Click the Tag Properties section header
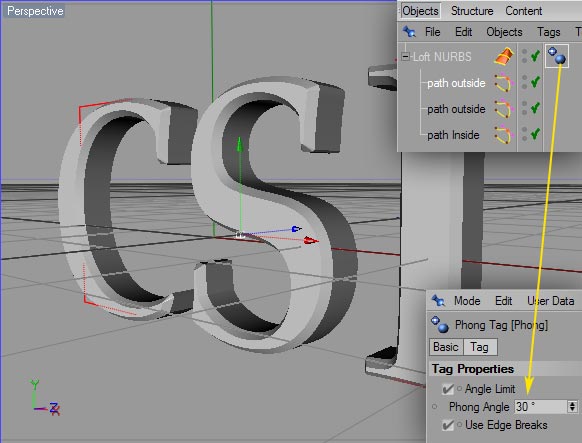 point(473,369)
